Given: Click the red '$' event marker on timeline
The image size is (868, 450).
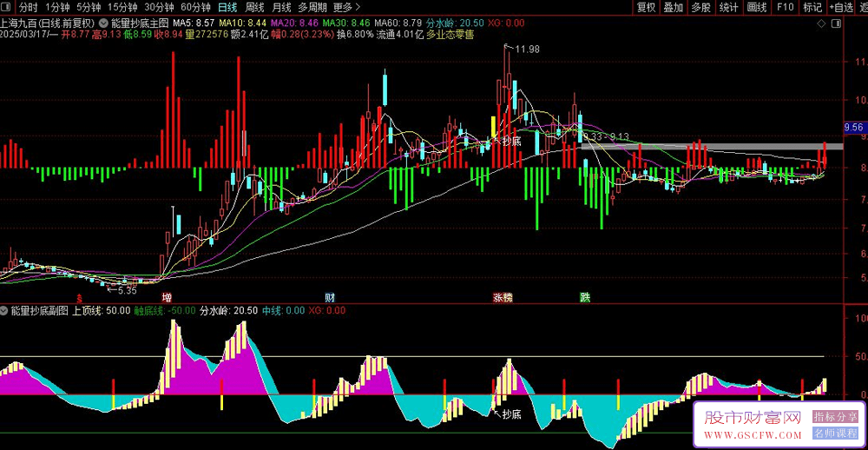Looking at the screenshot, I should pyautogui.click(x=79, y=297).
